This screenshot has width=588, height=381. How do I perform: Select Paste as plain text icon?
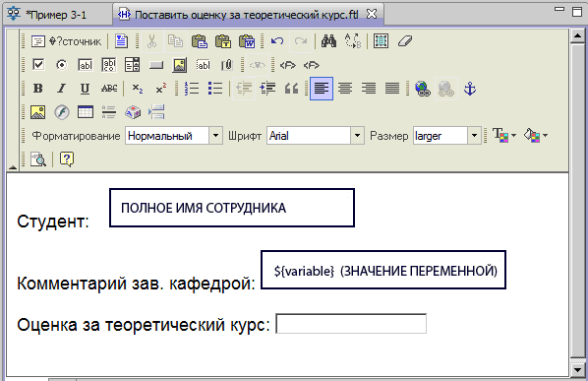pyautogui.click(x=223, y=41)
